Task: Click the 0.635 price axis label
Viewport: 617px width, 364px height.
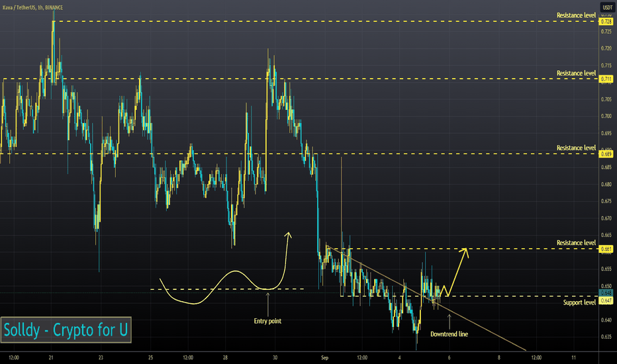Action: click(606, 337)
